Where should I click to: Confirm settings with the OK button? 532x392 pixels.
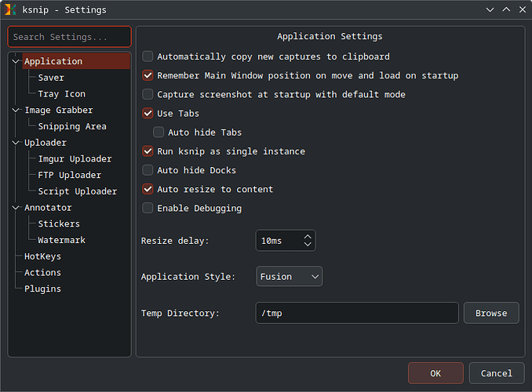point(435,373)
